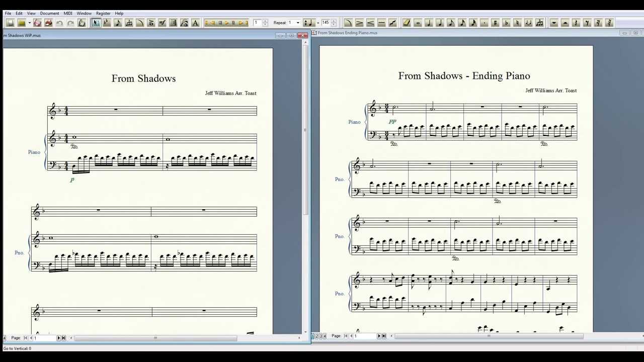This screenshot has width=644, height=362.
Task: Open the Register menu
Action: [x=103, y=13]
